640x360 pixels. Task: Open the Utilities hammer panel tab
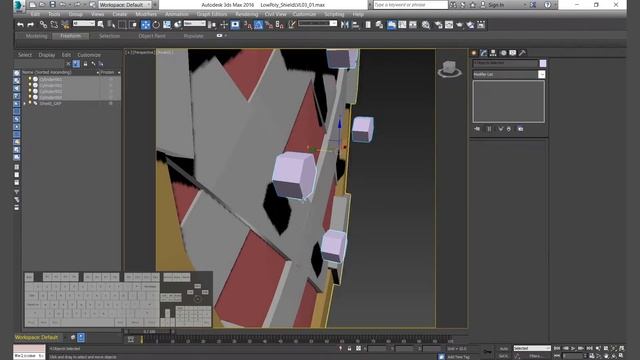(522, 53)
